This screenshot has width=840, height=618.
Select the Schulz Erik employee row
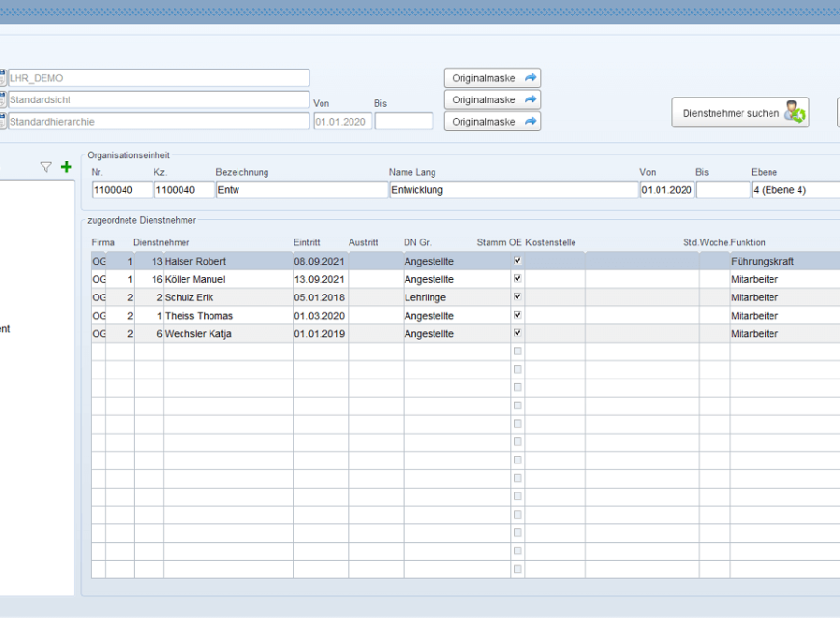[227, 297]
